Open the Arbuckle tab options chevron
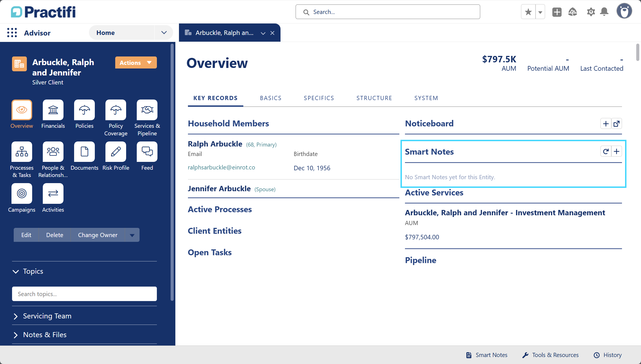This screenshot has height=364, width=641. click(x=263, y=33)
